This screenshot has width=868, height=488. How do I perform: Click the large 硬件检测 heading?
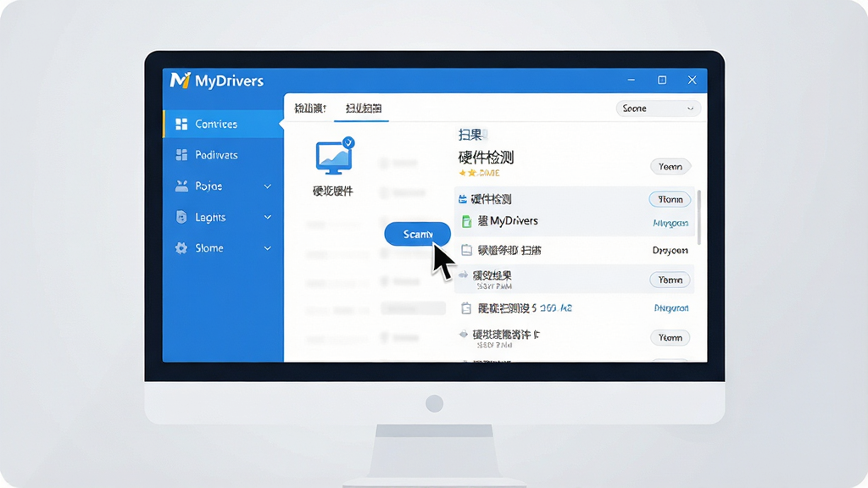[486, 158]
